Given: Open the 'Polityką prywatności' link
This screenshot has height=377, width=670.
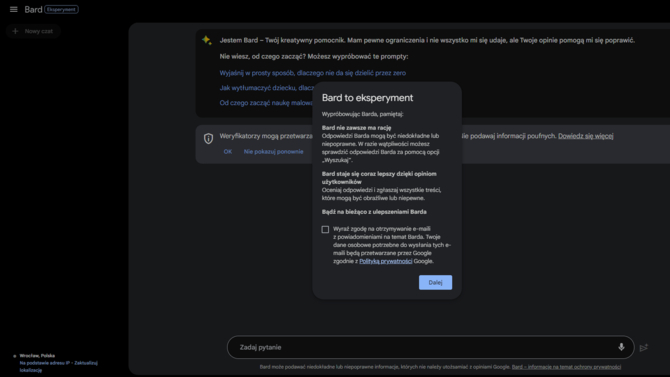Looking at the screenshot, I should point(385,261).
